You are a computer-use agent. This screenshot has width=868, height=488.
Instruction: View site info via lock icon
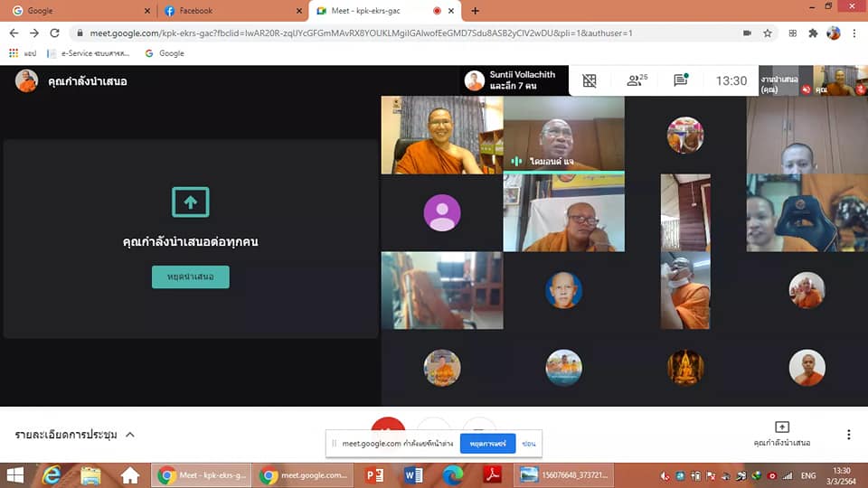tap(80, 33)
